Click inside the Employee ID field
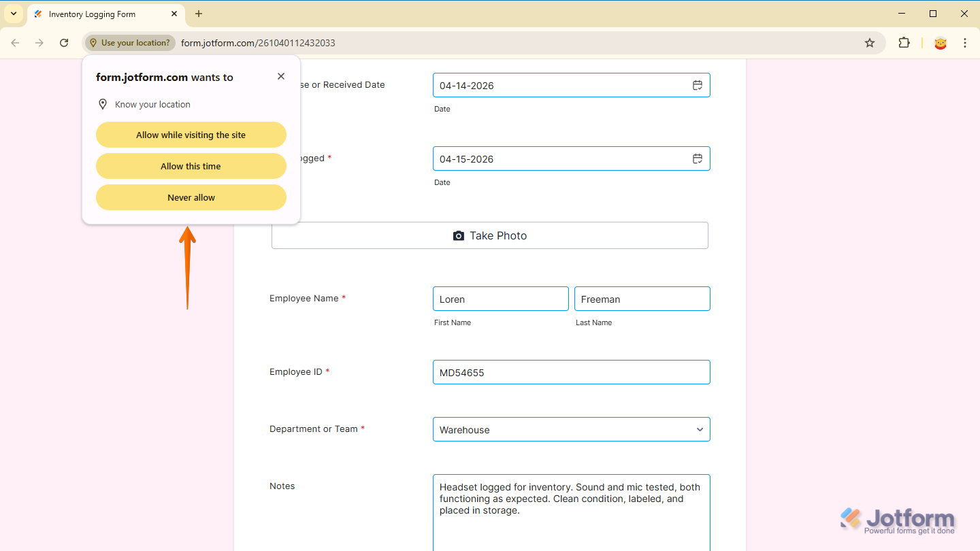 point(571,372)
